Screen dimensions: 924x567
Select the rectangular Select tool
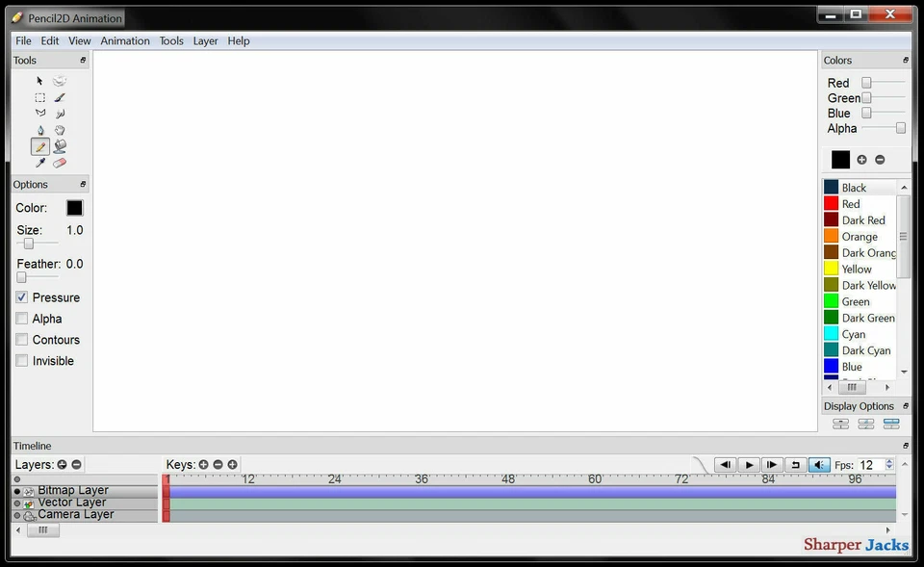(39, 97)
